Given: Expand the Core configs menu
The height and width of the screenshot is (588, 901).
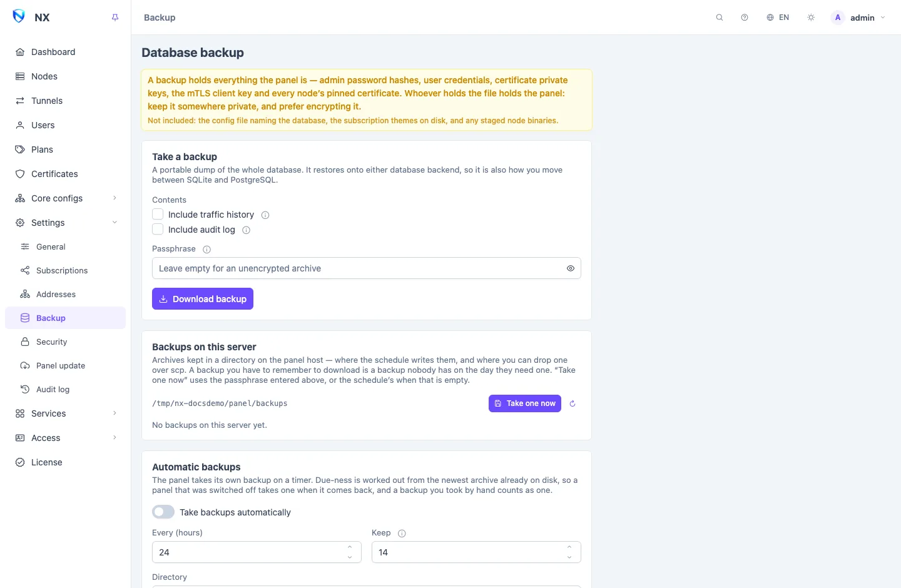Looking at the screenshot, I should click(65, 198).
